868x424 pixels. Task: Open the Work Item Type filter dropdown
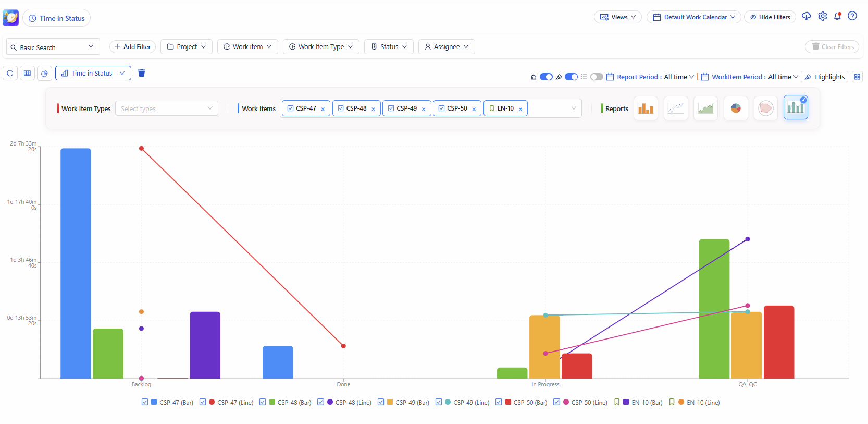(321, 46)
